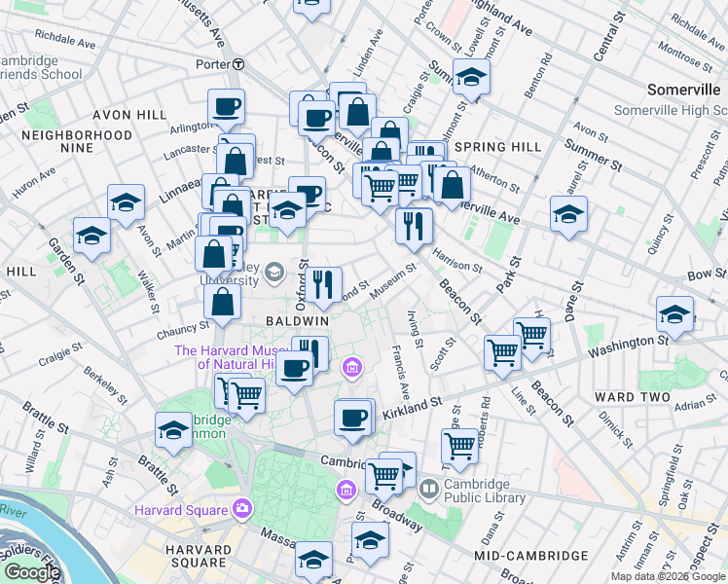Select the coffee marker by Harvard Museum label

click(x=294, y=369)
